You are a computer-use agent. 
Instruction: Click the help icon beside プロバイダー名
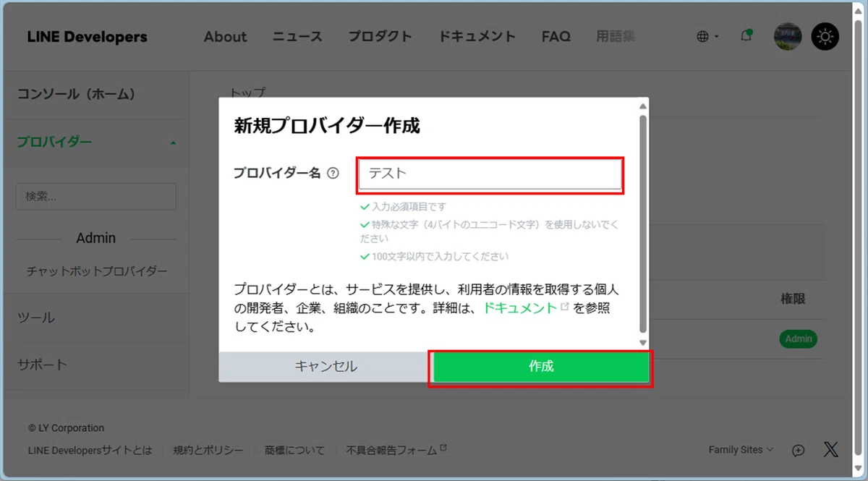(333, 174)
